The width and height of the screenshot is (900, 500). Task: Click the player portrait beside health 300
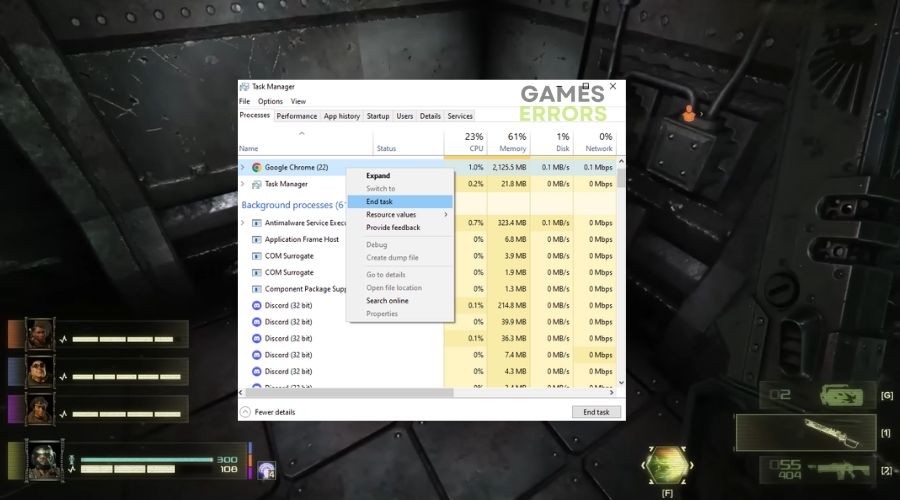[44, 460]
